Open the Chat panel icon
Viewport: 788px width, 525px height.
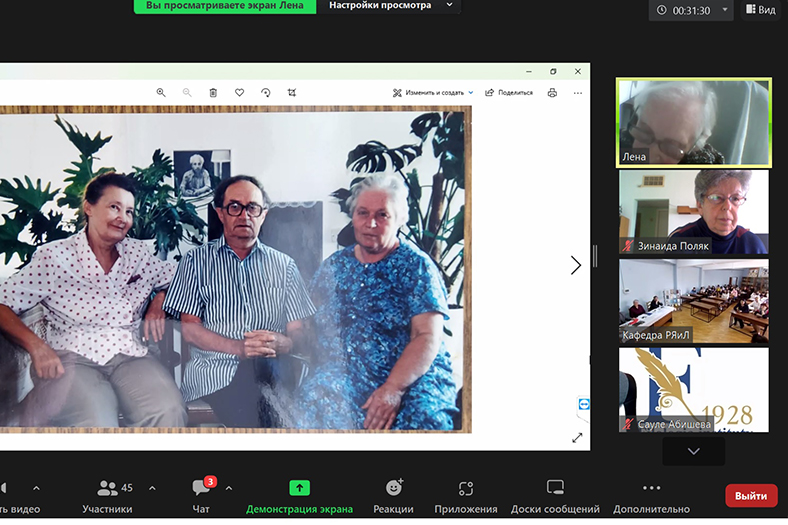point(201,489)
